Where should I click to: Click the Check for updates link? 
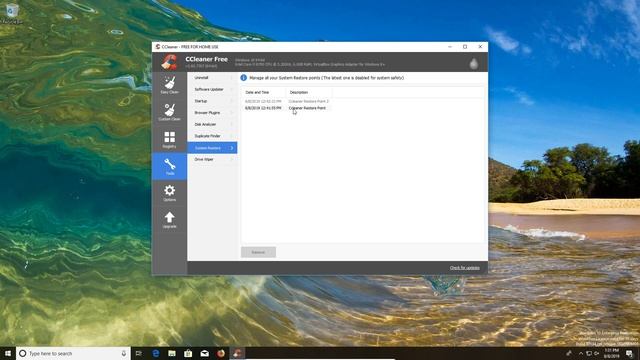[x=464, y=268]
